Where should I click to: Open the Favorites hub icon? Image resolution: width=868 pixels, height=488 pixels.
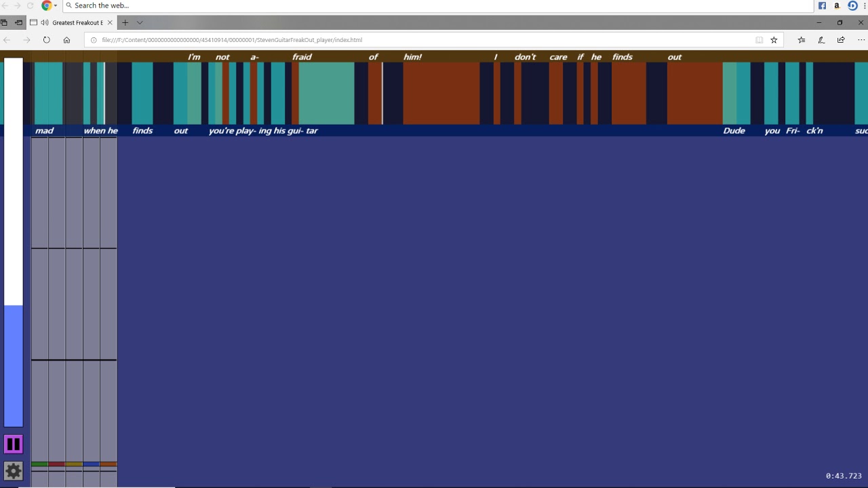(802, 40)
